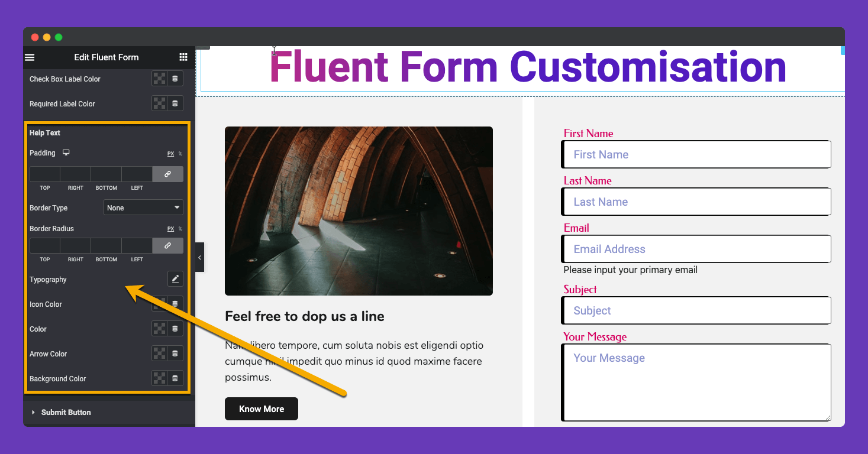Click the Help Text section heading
Viewport: 868px width, 454px height.
pyautogui.click(x=45, y=133)
